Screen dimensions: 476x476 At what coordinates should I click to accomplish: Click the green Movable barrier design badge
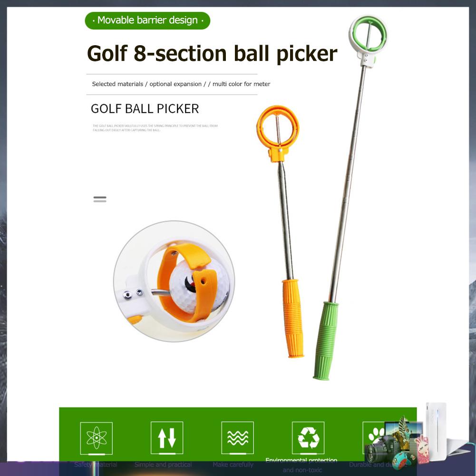click(147, 20)
